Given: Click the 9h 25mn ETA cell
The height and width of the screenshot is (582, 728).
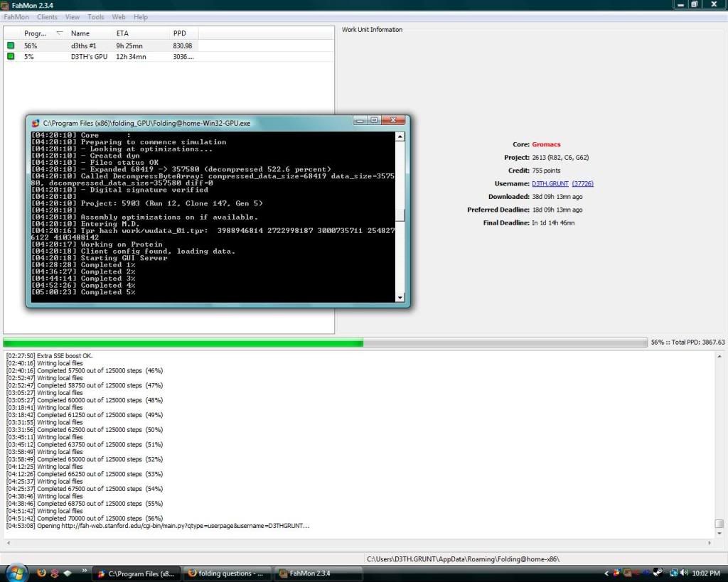Looking at the screenshot, I should coord(129,46).
